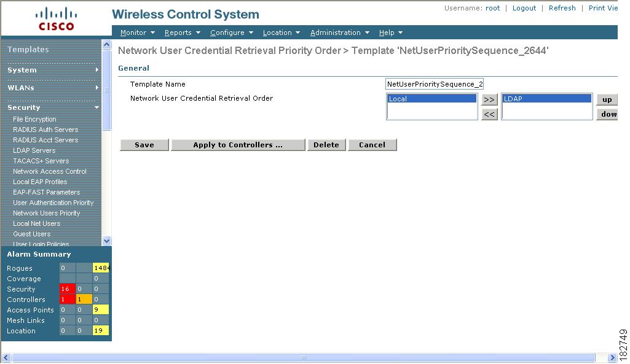Screen dimensions: 630x364
Task: Move LDAP up in order
Action: tap(607, 99)
